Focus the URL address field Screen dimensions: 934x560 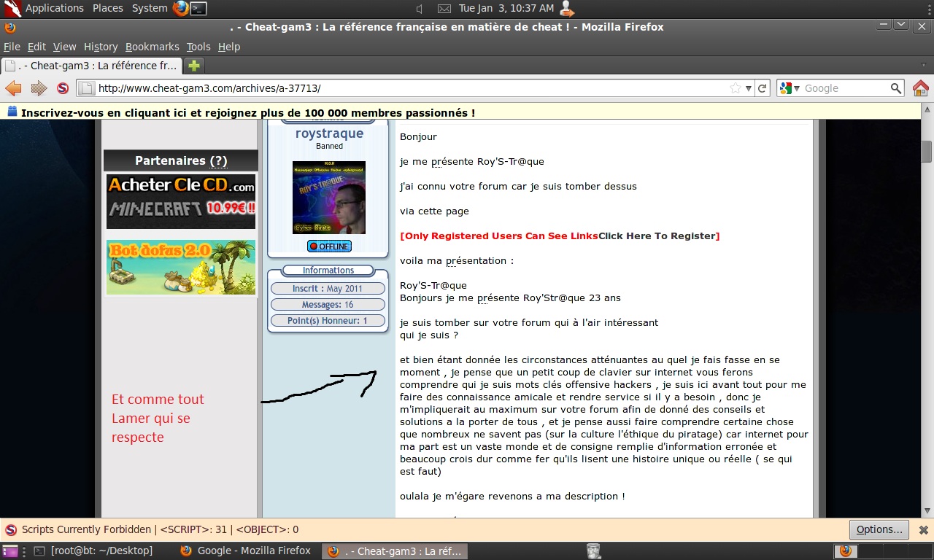412,88
